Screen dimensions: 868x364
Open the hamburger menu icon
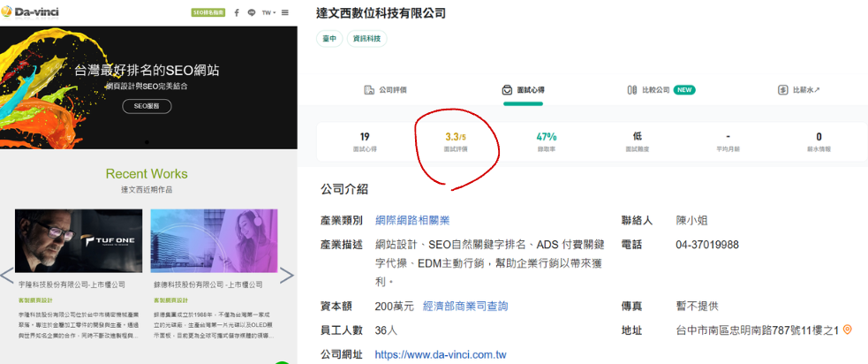pos(285,12)
